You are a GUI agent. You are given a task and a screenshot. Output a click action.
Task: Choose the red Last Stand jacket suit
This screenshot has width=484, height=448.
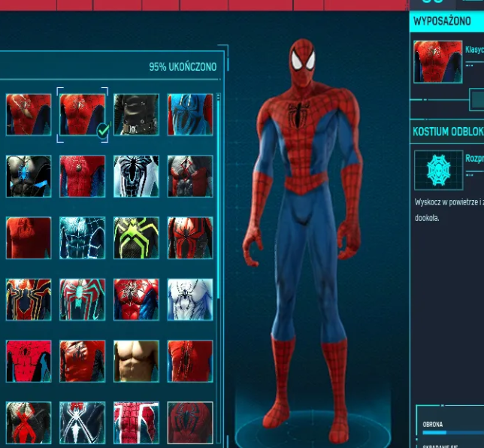coord(83,362)
